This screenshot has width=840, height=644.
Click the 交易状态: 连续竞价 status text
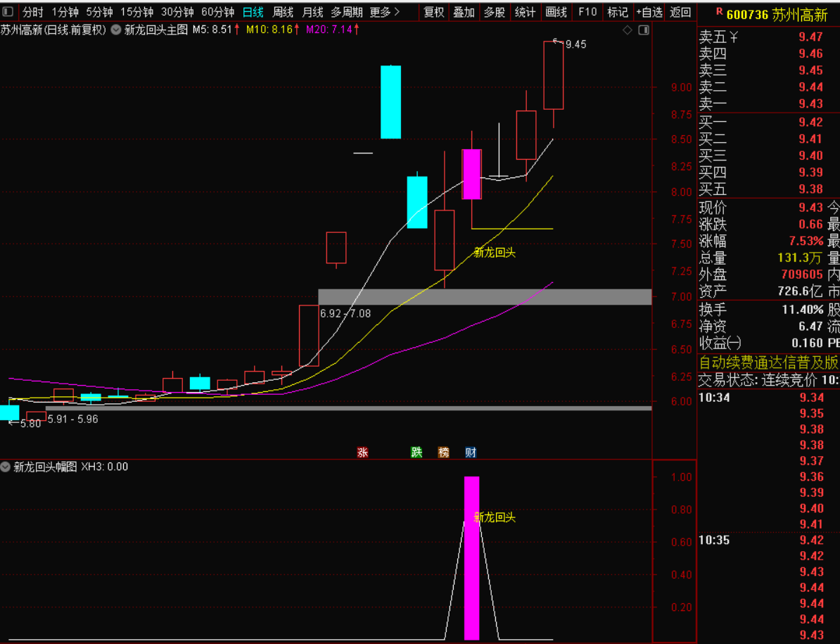(x=758, y=380)
